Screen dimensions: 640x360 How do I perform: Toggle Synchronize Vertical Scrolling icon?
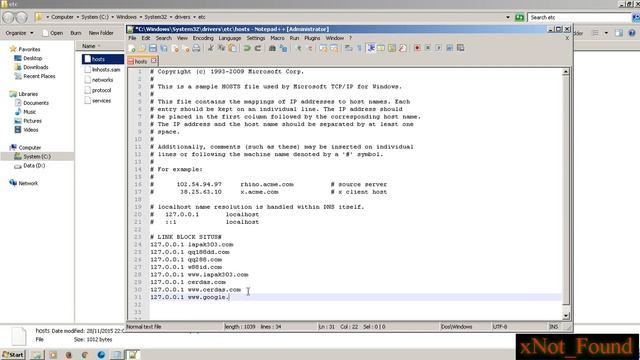323,48
